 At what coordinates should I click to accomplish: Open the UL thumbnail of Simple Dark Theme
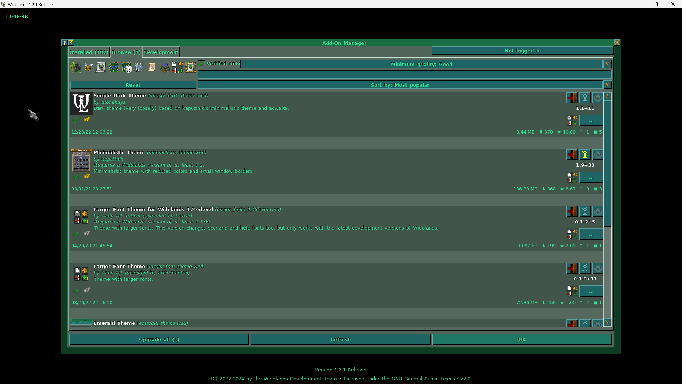pyautogui.click(x=81, y=103)
